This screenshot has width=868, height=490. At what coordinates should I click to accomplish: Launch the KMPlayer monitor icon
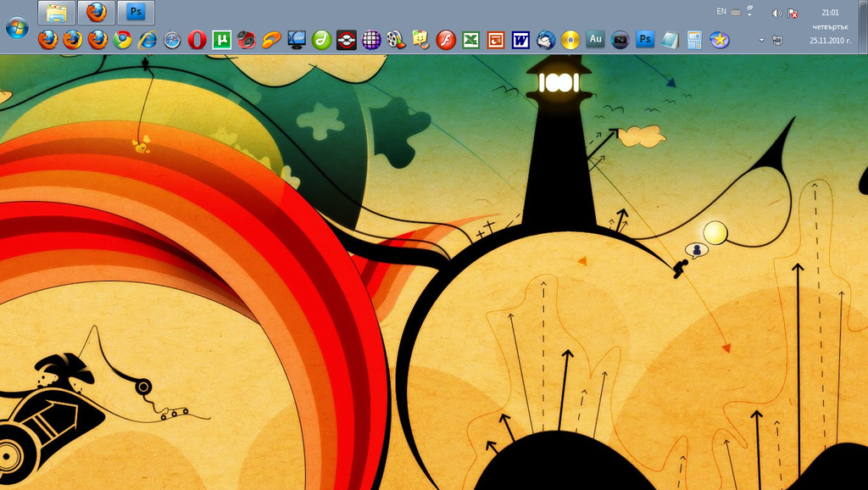[x=297, y=40]
